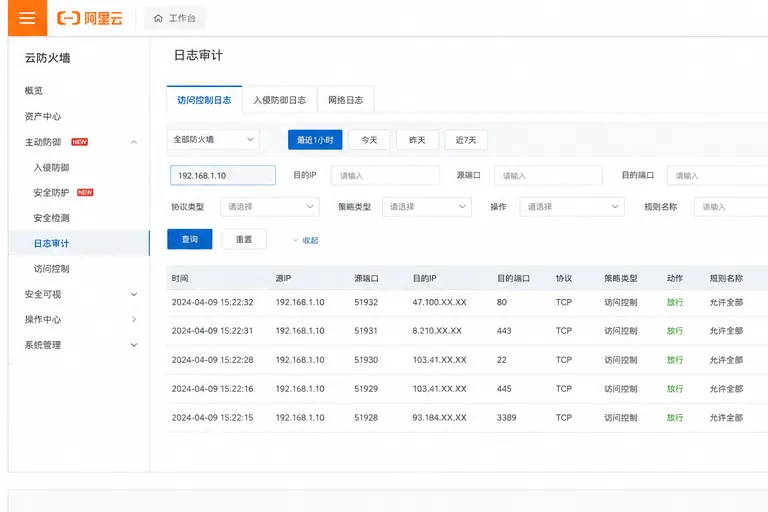
Task: Select the 最近1小时 time range
Action: (x=315, y=140)
